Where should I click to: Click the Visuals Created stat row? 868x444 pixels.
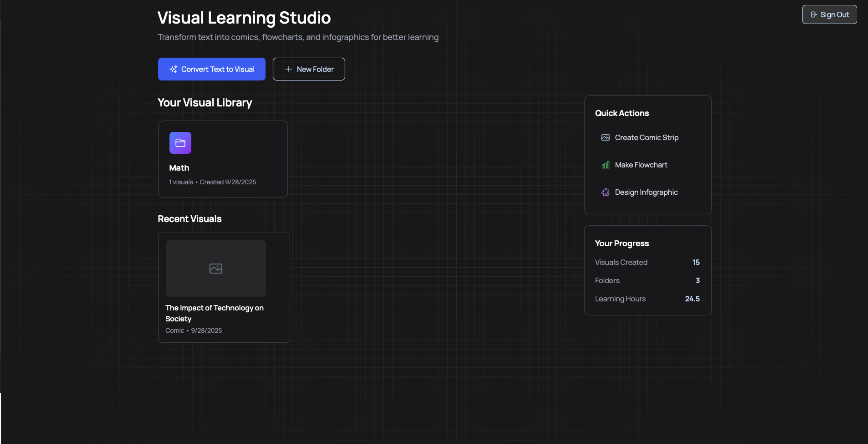tap(647, 262)
